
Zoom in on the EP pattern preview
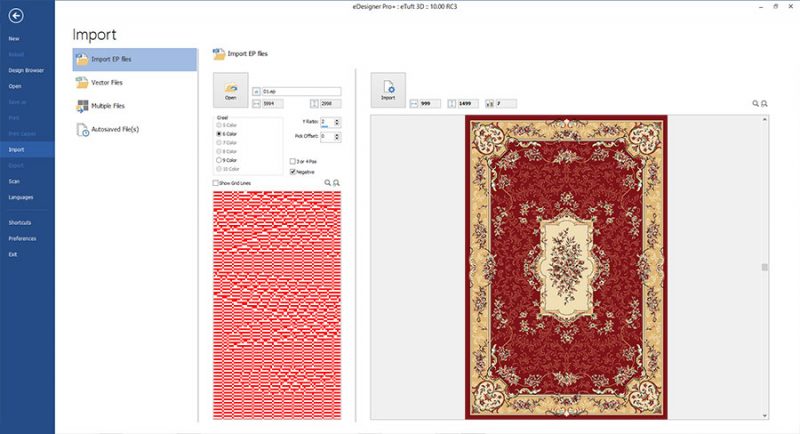(x=328, y=183)
